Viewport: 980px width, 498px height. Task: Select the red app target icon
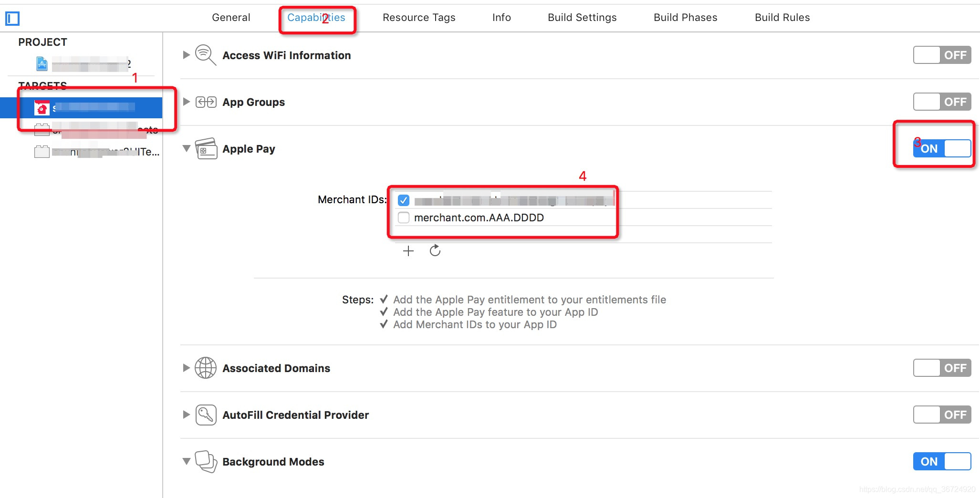click(42, 108)
